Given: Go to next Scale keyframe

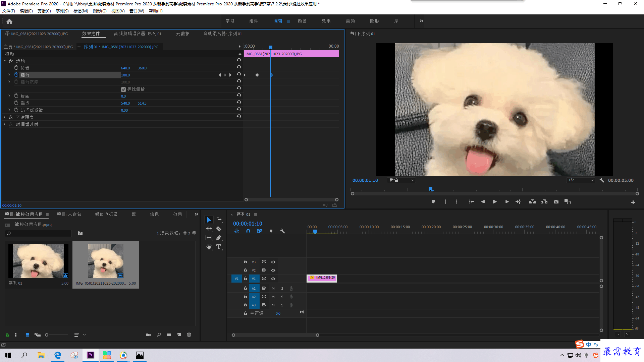Looking at the screenshot, I should [x=230, y=75].
